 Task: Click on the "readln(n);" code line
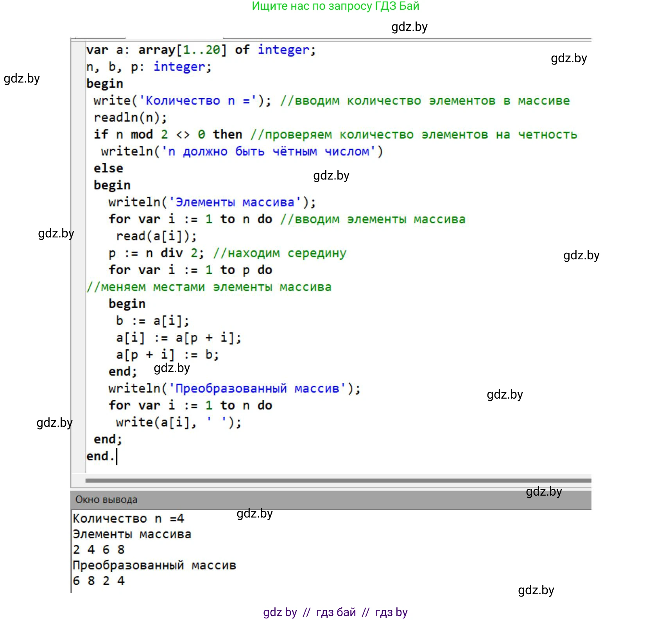click(x=130, y=118)
